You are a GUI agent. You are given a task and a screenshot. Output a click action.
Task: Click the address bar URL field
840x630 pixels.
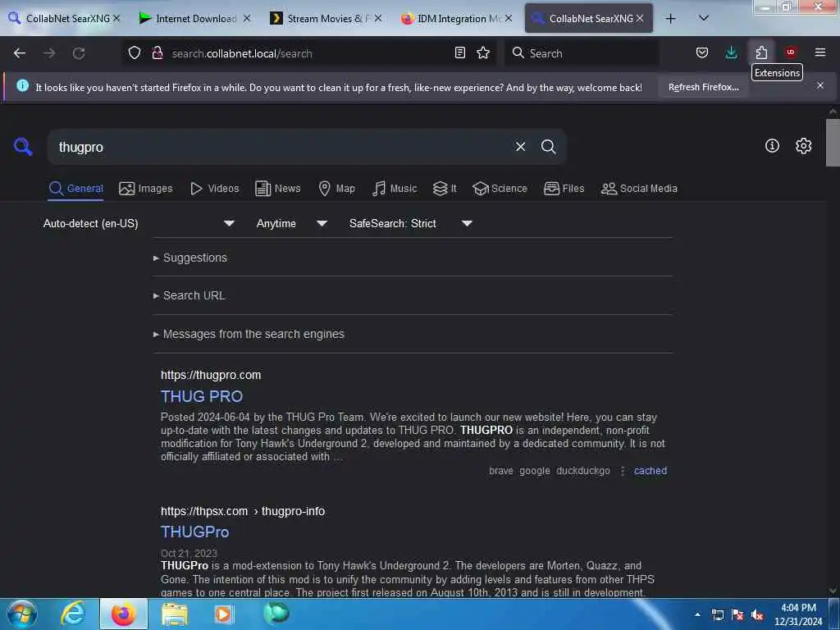coord(308,53)
